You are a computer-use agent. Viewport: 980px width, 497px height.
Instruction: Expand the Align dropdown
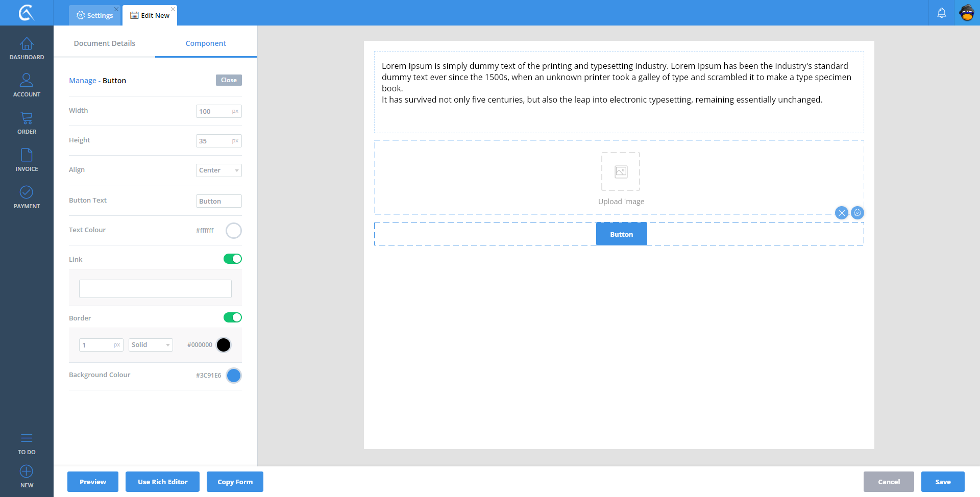pos(218,170)
